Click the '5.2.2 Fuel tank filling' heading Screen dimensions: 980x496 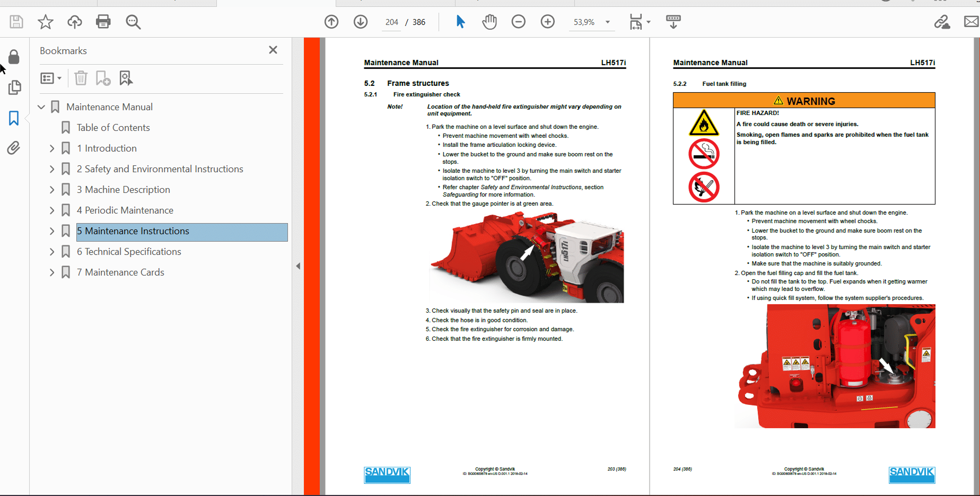(x=710, y=84)
